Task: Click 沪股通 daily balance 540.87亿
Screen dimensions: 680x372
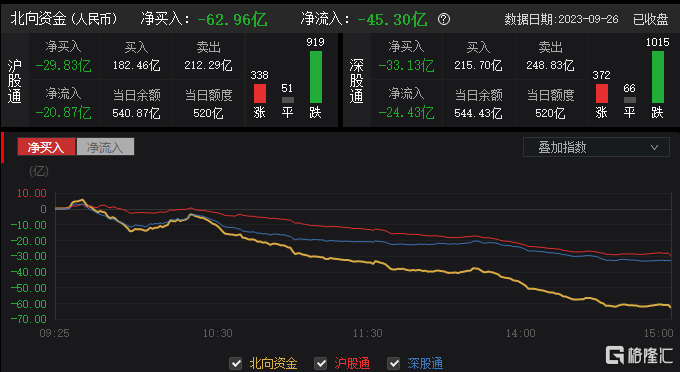Action: click(x=136, y=113)
